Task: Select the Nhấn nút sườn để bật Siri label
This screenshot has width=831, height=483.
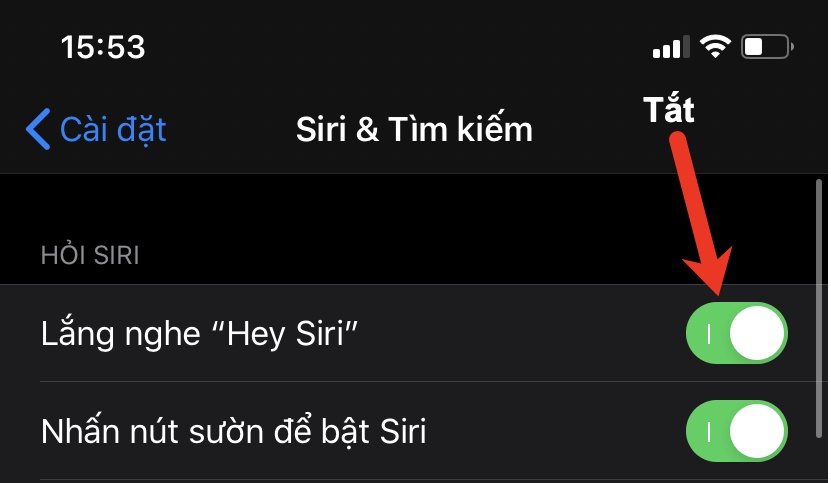Action: 234,432
